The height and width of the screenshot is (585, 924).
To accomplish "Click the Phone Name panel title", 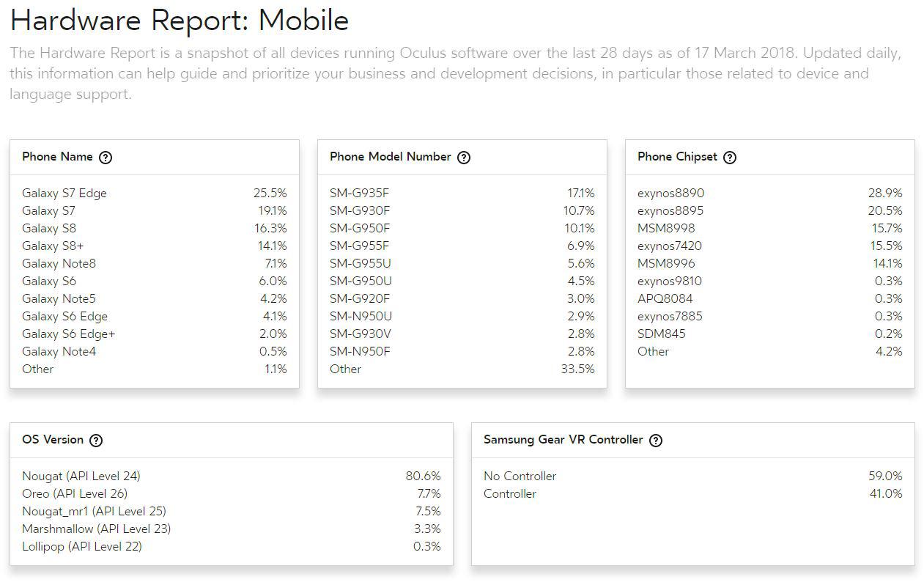I will tap(57, 157).
